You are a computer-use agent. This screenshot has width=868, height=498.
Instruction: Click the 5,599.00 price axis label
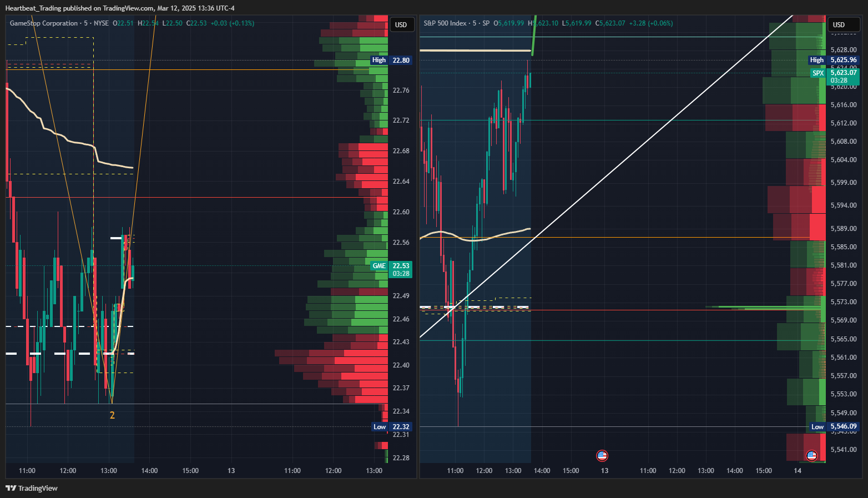[x=844, y=183]
